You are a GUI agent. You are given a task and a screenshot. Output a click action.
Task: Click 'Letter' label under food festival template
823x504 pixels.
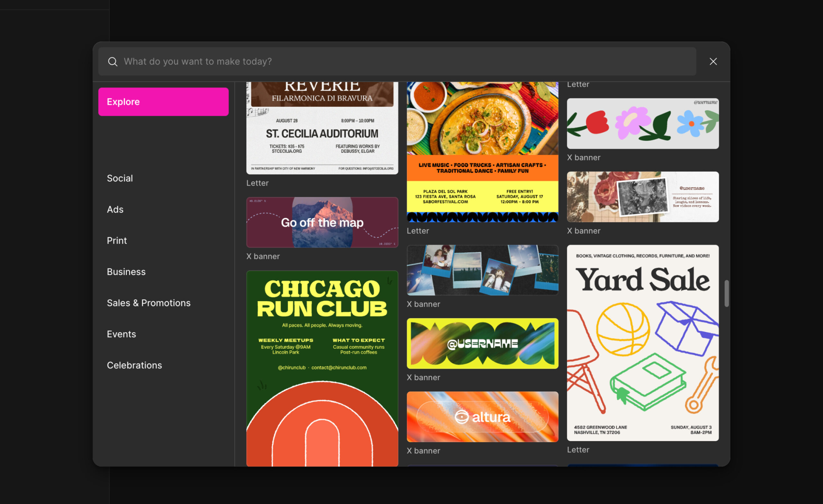point(418,231)
